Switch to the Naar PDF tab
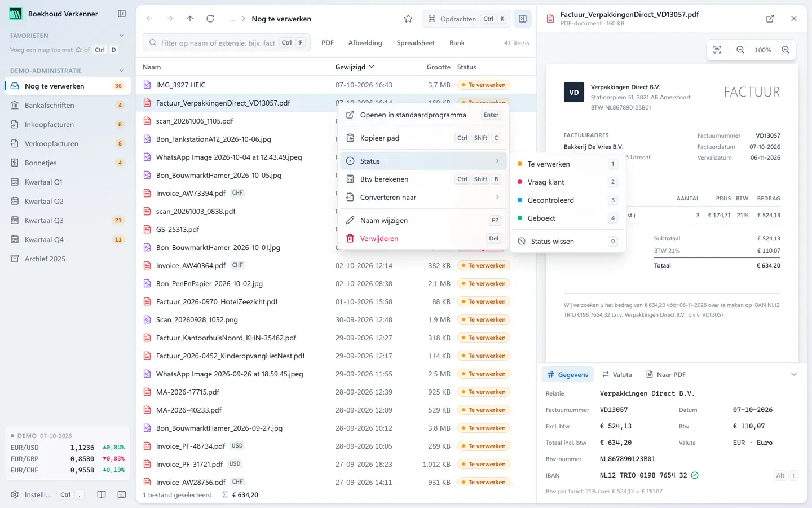Image resolution: width=812 pixels, height=508 pixels. click(665, 374)
